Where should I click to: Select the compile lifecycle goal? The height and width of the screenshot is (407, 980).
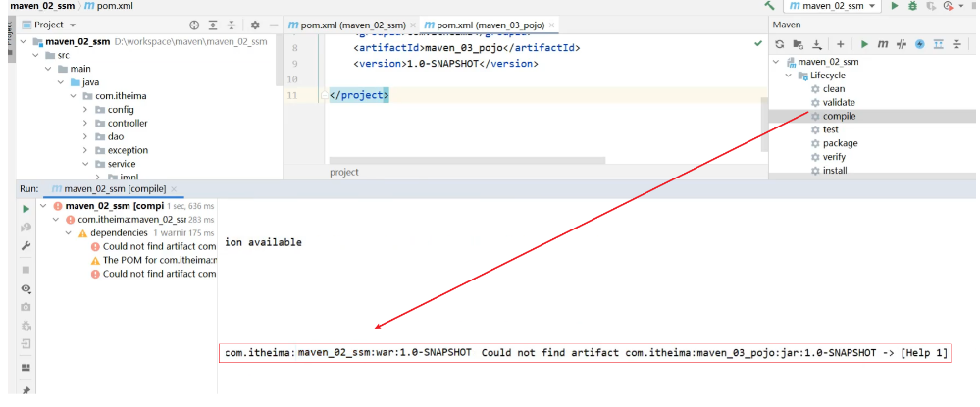coord(839,117)
